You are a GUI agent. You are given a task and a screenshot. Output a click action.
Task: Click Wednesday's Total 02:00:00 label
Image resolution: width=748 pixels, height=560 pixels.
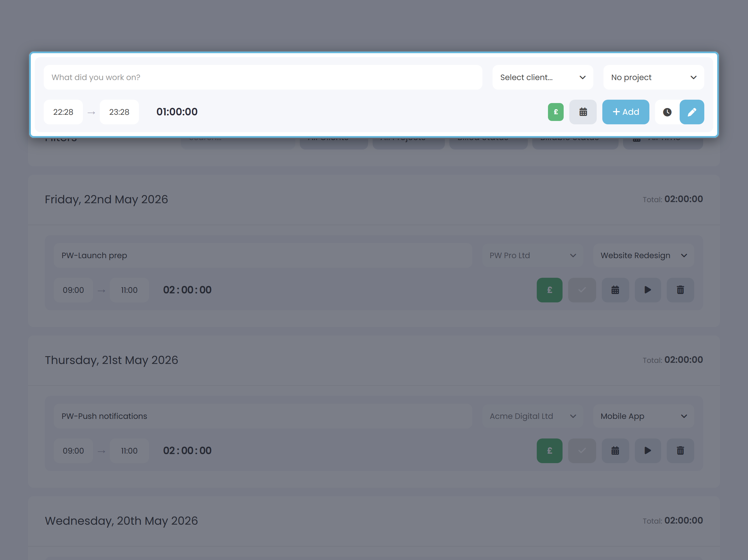click(x=673, y=521)
